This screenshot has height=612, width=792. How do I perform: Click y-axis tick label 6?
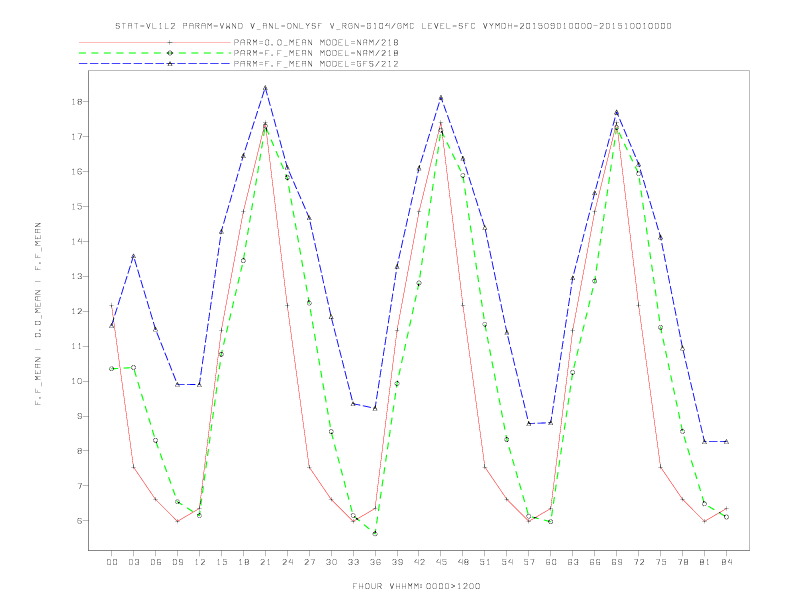tap(79, 521)
